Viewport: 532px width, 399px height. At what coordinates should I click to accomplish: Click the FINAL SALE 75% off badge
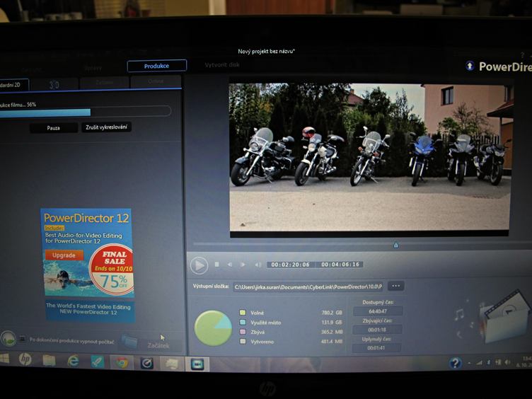[112, 269]
